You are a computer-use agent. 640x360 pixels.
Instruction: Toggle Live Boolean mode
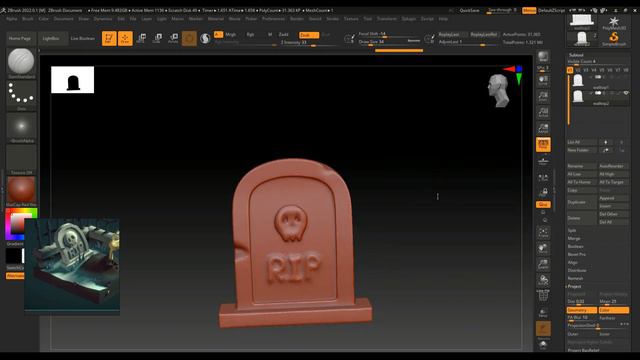point(83,38)
